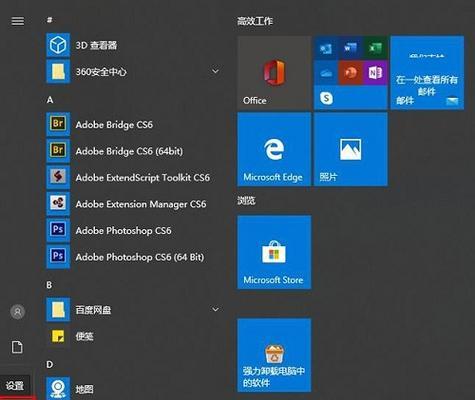Click the user account avatar icon

coord(18,312)
